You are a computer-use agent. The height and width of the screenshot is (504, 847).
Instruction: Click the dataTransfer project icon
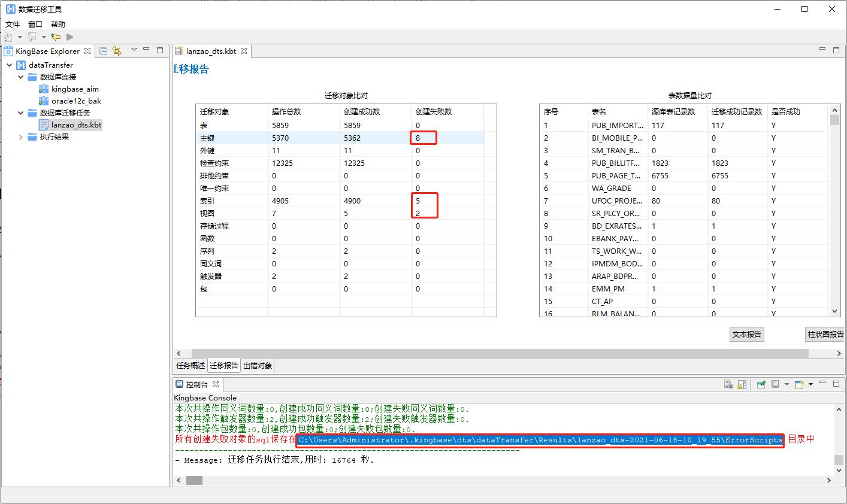(20, 65)
